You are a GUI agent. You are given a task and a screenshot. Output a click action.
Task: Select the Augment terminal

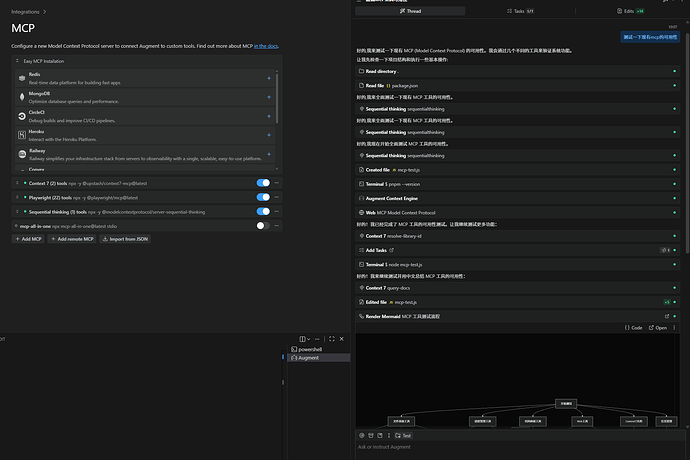tap(319, 358)
